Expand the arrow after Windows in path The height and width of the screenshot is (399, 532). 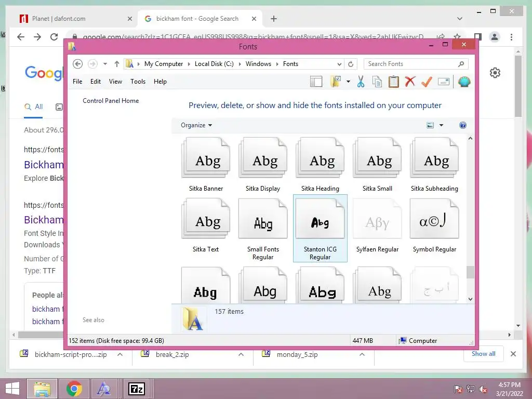coord(277,64)
